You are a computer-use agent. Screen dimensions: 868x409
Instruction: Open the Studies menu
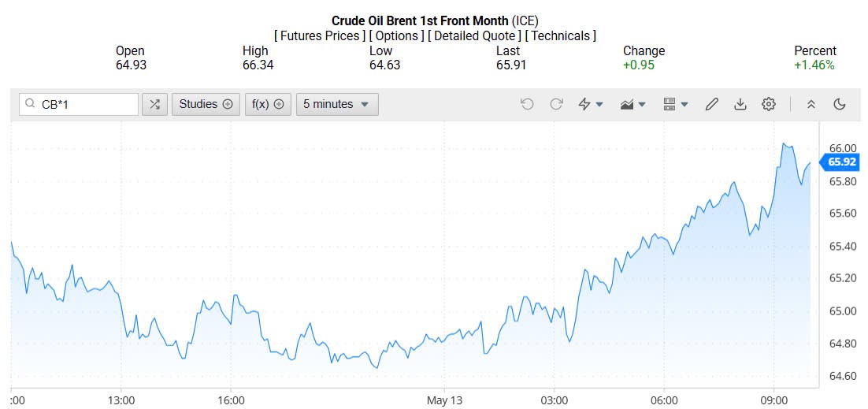click(206, 104)
